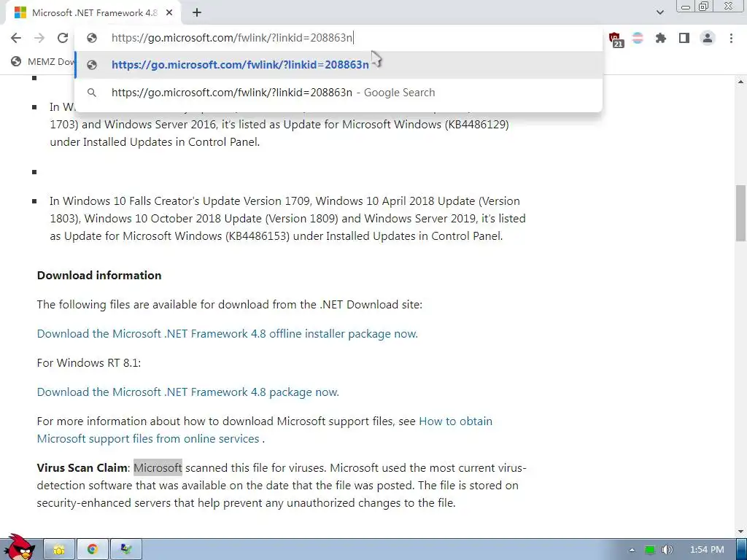The image size is (747, 560).
Task: Expand the tab search chevron
Action: pyautogui.click(x=659, y=12)
